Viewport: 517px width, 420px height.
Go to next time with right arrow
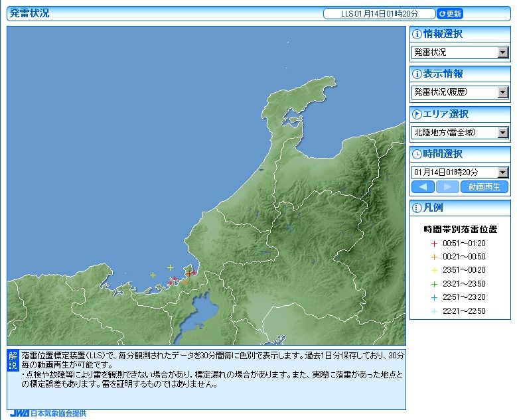[x=447, y=187]
